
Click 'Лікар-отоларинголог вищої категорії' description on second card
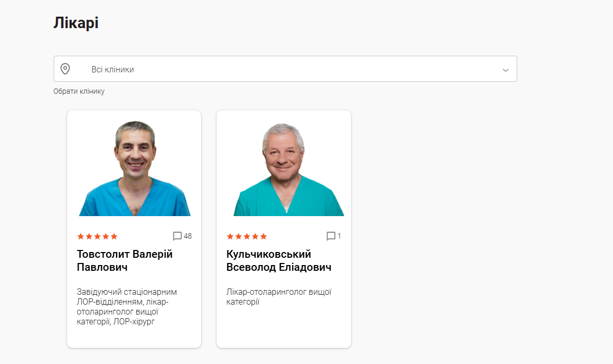click(x=279, y=297)
